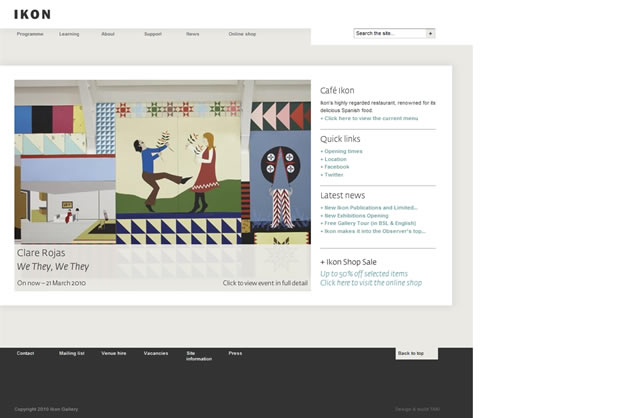Image resolution: width=635 pixels, height=418 pixels.
Task: Click the Back to top button
Action: [x=417, y=353]
